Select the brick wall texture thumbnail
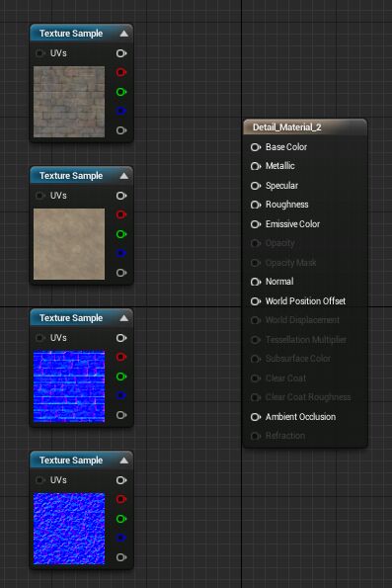This screenshot has height=588, width=392. [x=69, y=102]
